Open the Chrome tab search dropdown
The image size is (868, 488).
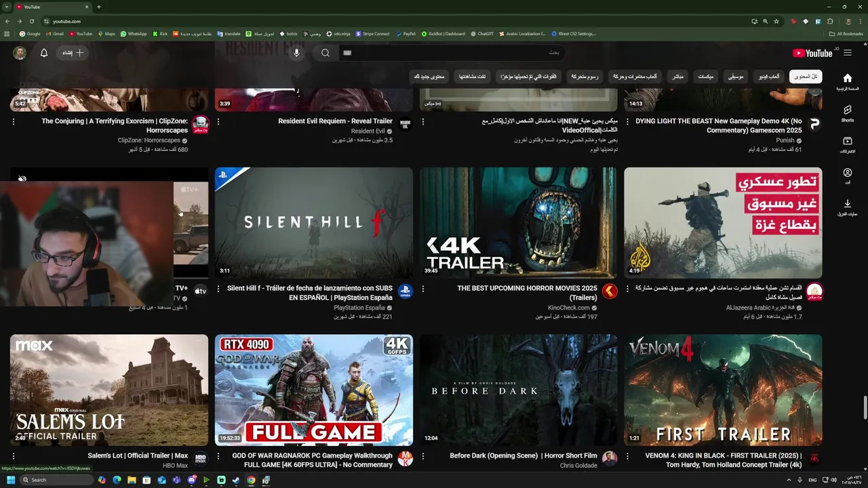(x=7, y=7)
